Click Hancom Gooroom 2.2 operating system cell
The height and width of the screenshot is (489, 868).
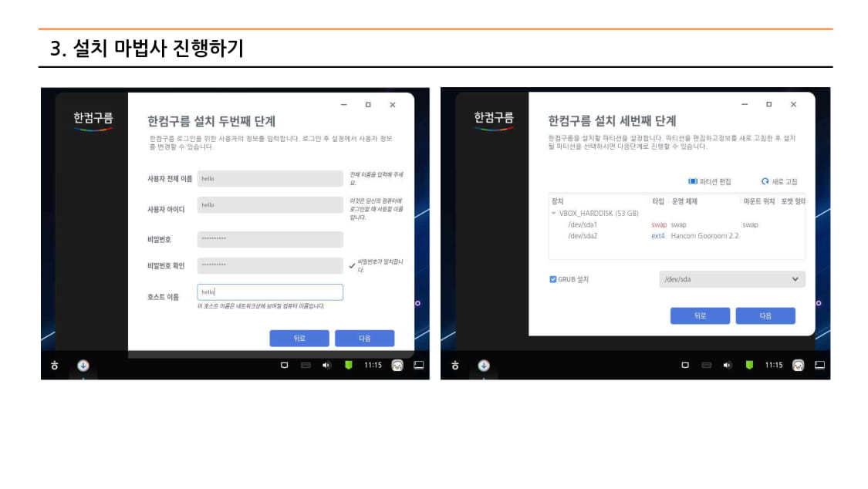point(704,236)
